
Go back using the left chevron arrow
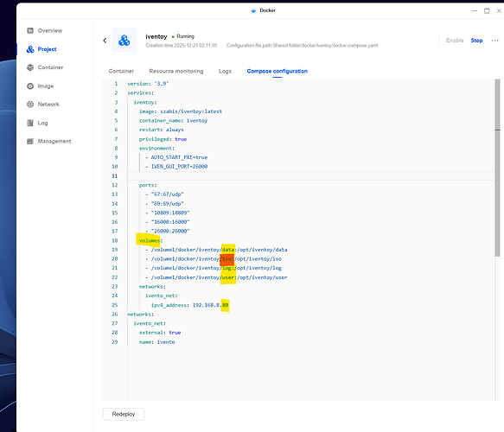[105, 41]
